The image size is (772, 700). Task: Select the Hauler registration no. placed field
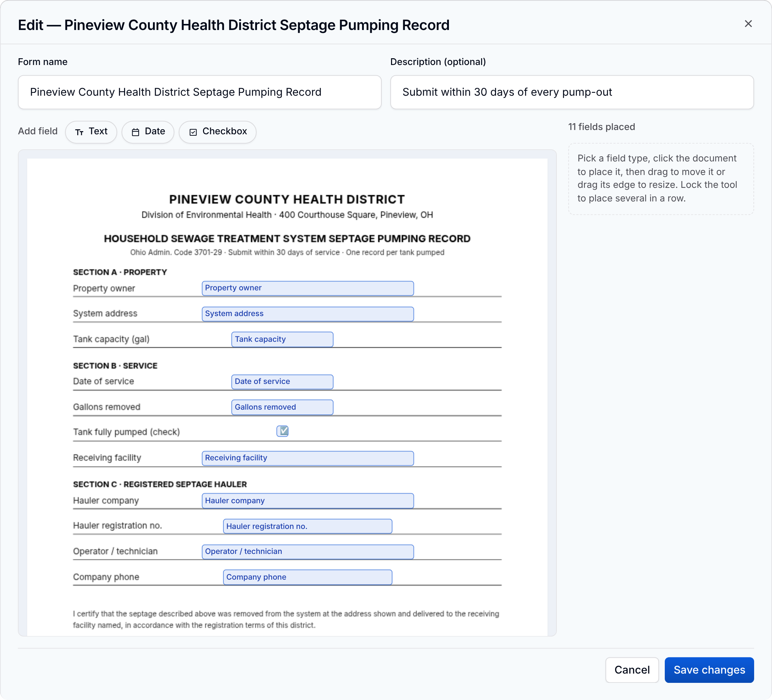coord(307,526)
